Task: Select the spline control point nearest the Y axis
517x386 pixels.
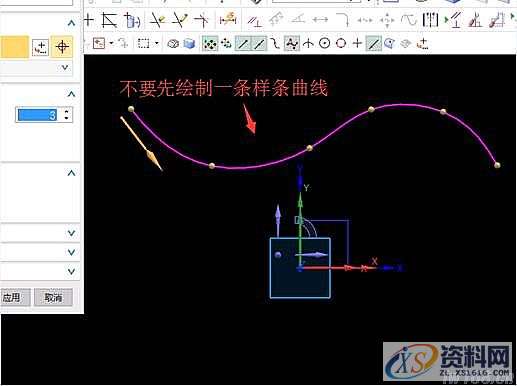Action: [x=309, y=148]
